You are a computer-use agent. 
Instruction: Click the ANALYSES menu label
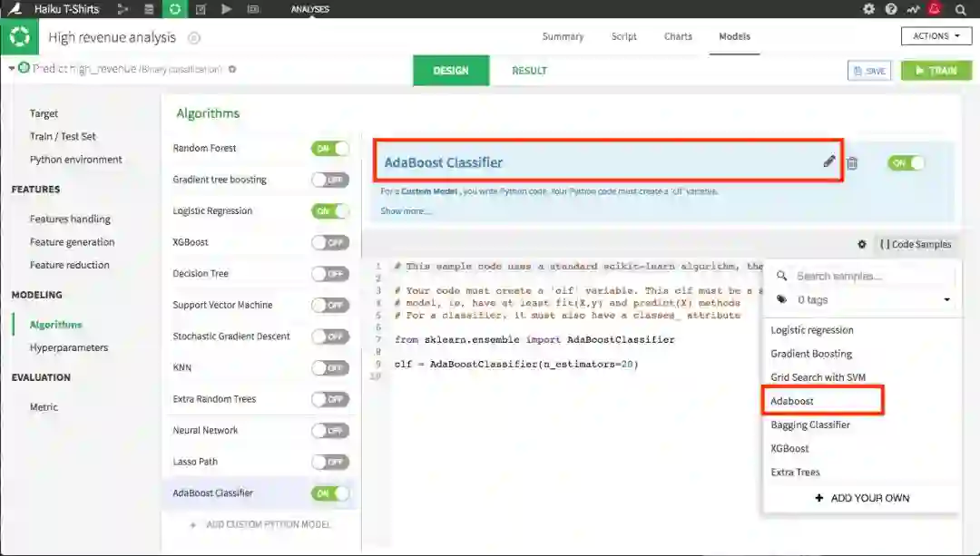pyautogui.click(x=310, y=9)
